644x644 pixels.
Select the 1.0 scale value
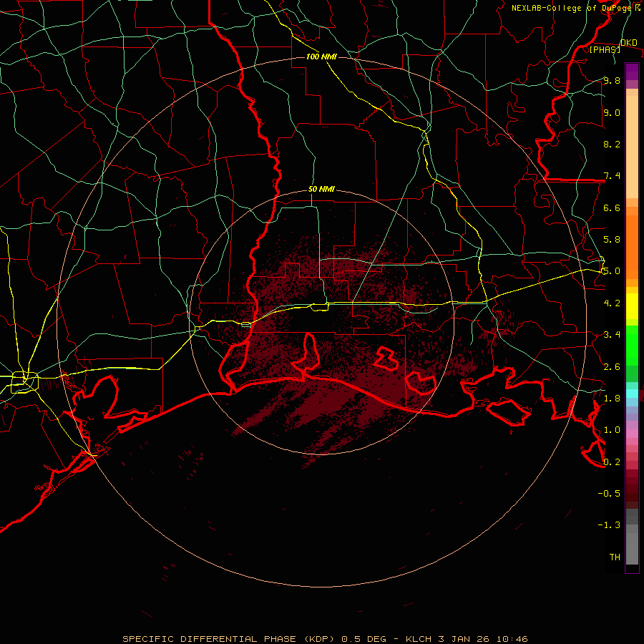click(612, 430)
